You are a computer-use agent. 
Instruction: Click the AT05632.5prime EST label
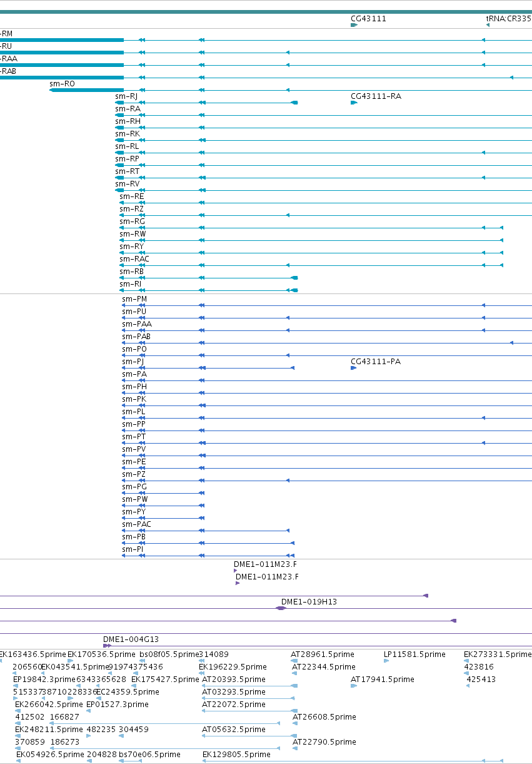pyautogui.click(x=234, y=730)
